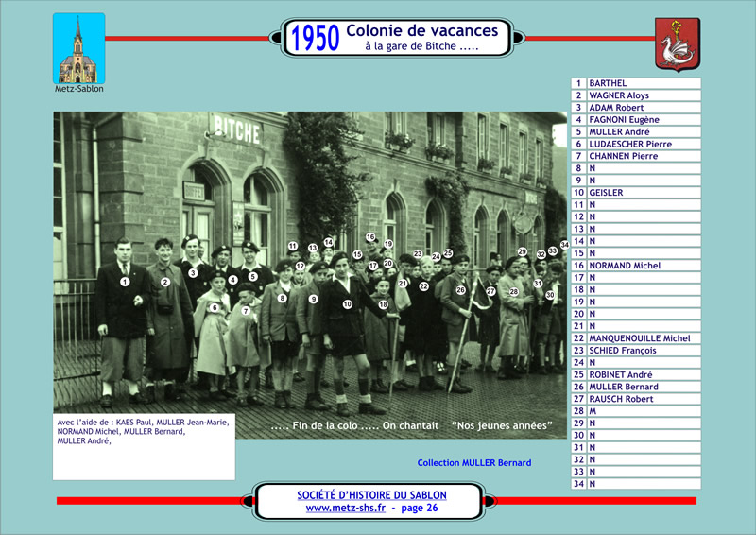Click person marker 26 in the photo
The image size is (756, 535).
(460, 290)
